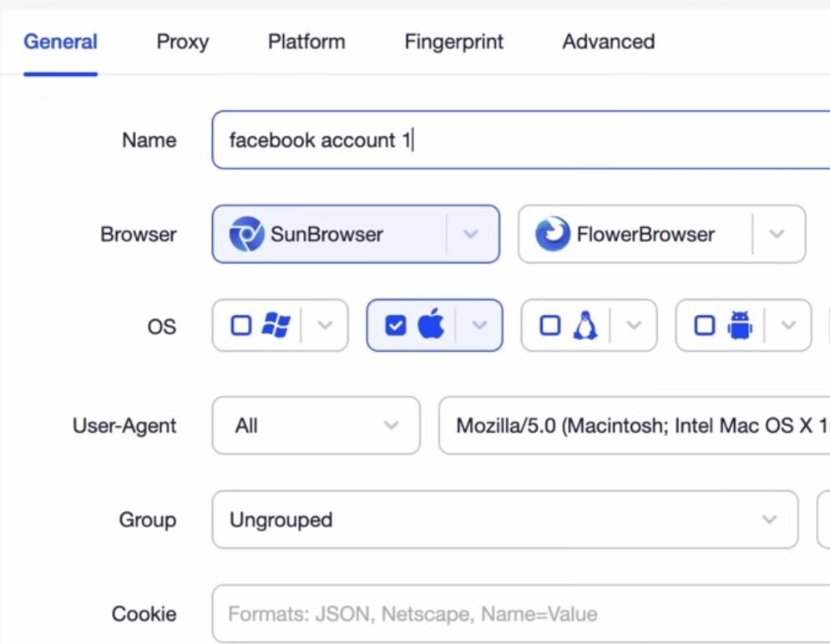Viewport: 830px width, 644px height.
Task: Open the Fingerprint tab
Action: click(453, 42)
